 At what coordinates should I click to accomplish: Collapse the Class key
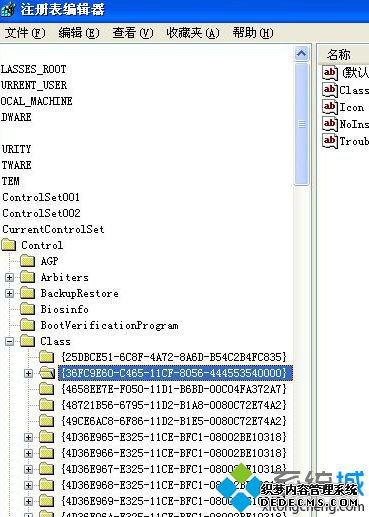pyautogui.click(x=9, y=341)
